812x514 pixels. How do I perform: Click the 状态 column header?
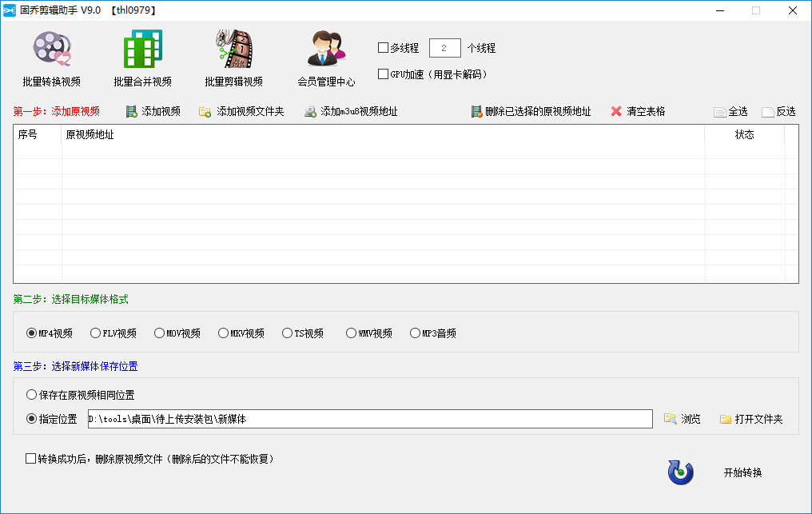(x=745, y=135)
